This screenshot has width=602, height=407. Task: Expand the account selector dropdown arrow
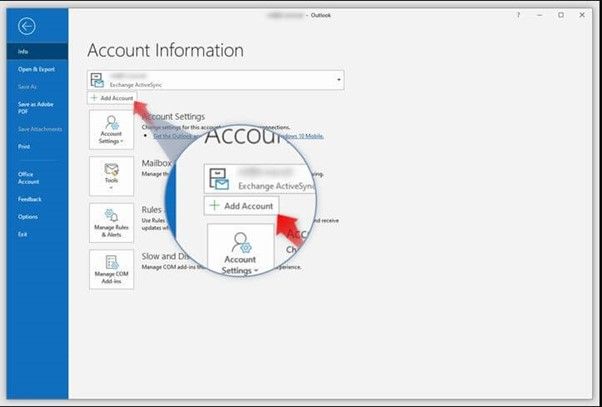click(339, 79)
